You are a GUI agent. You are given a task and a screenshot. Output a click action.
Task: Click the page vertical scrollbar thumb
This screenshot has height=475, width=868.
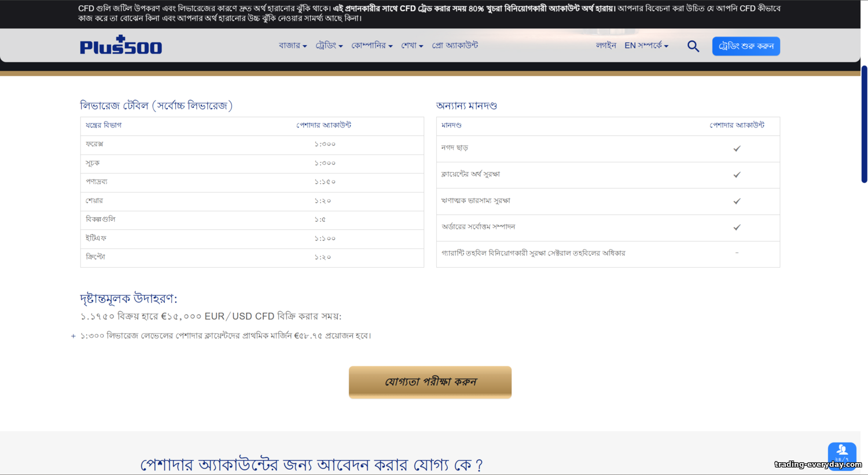coord(864,124)
